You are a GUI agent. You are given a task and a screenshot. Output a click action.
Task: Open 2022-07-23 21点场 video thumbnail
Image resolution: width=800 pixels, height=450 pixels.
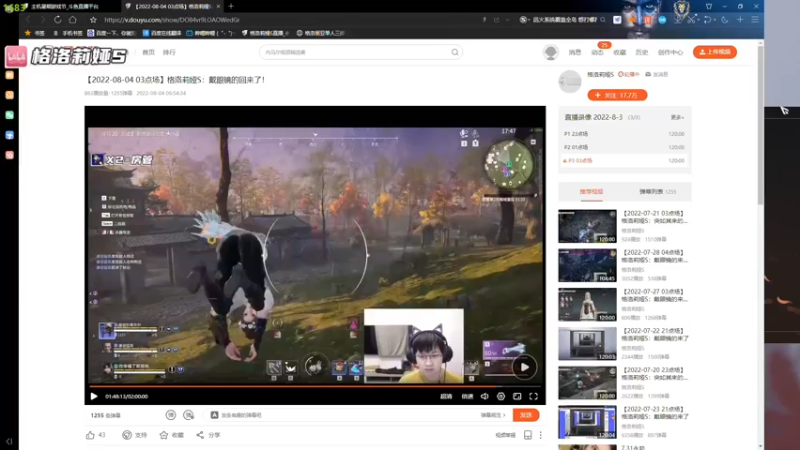click(x=587, y=422)
